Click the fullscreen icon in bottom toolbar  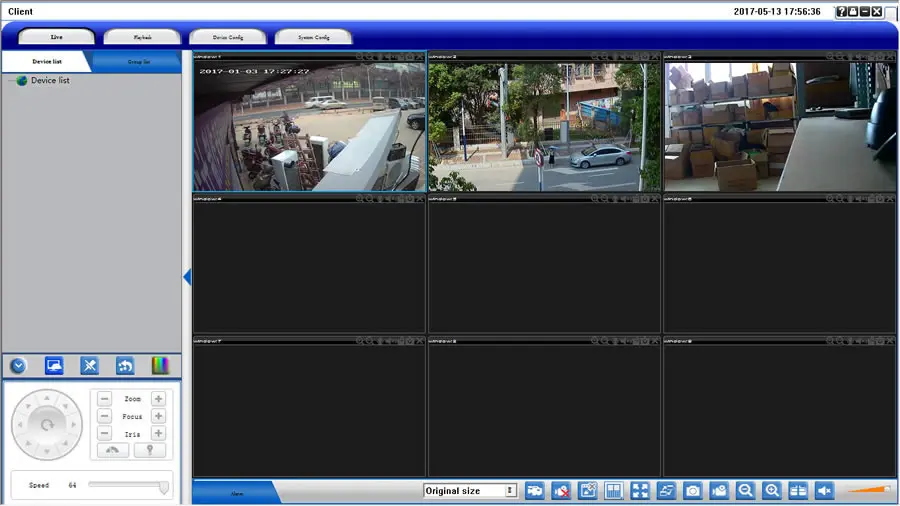[x=640, y=491]
